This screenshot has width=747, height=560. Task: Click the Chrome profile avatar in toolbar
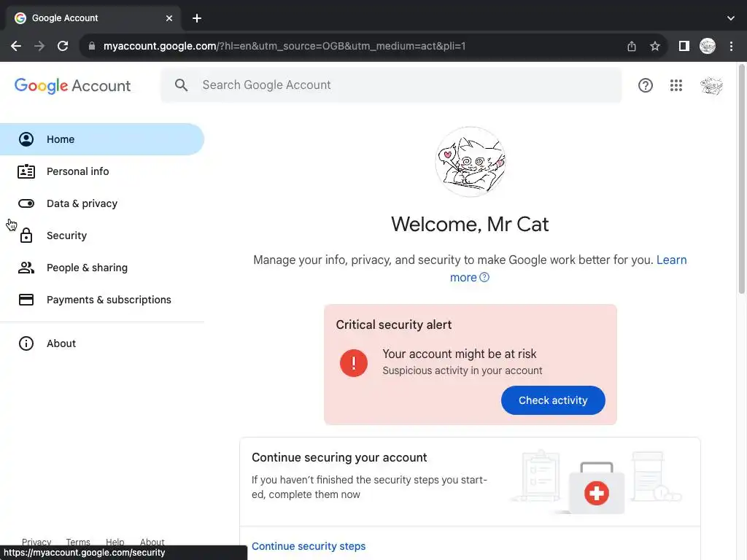708,46
